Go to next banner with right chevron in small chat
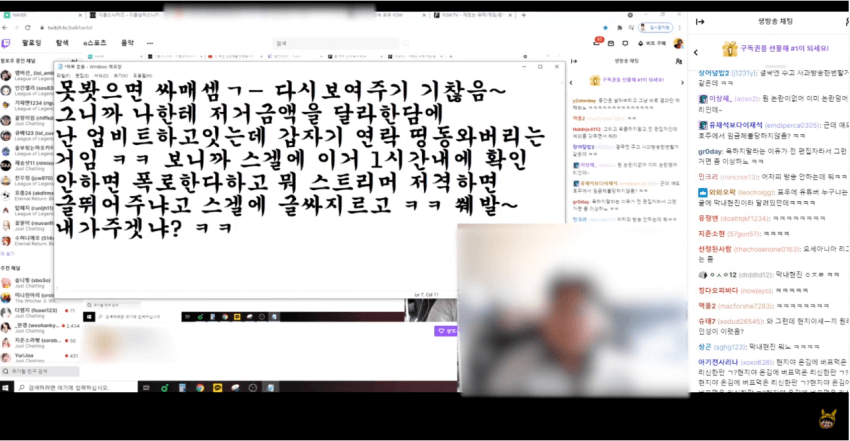The width and height of the screenshot is (850, 441). pos(682,83)
